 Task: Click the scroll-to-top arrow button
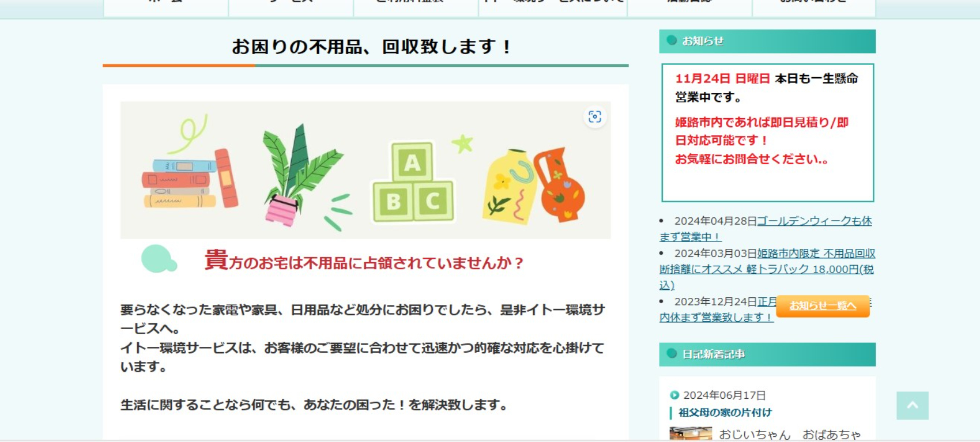click(913, 406)
